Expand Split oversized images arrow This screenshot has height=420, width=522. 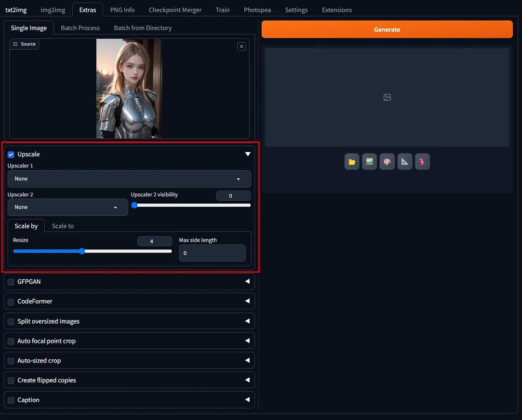[248, 321]
